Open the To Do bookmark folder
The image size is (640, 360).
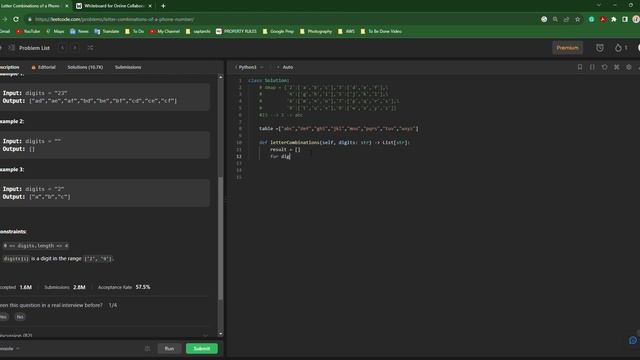134,31
